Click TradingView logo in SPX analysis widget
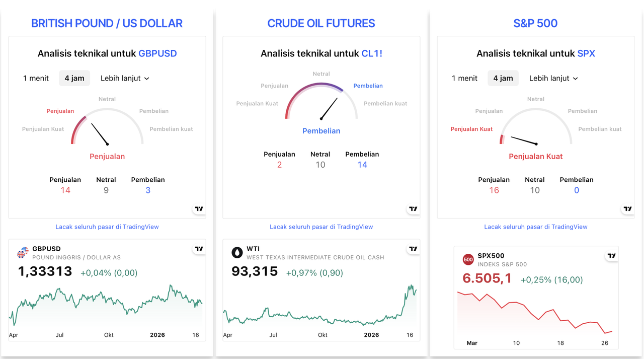This screenshot has height=359, width=644. (628, 209)
